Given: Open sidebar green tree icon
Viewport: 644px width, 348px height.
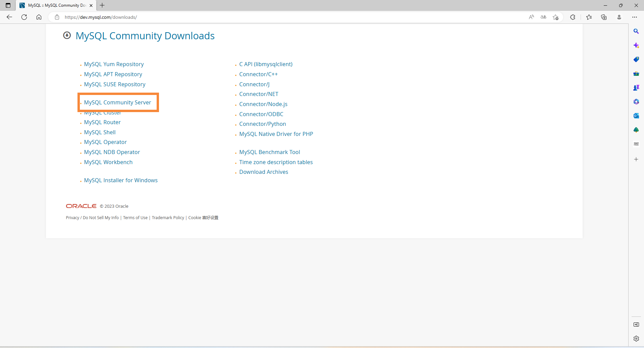Looking at the screenshot, I should tap(636, 130).
